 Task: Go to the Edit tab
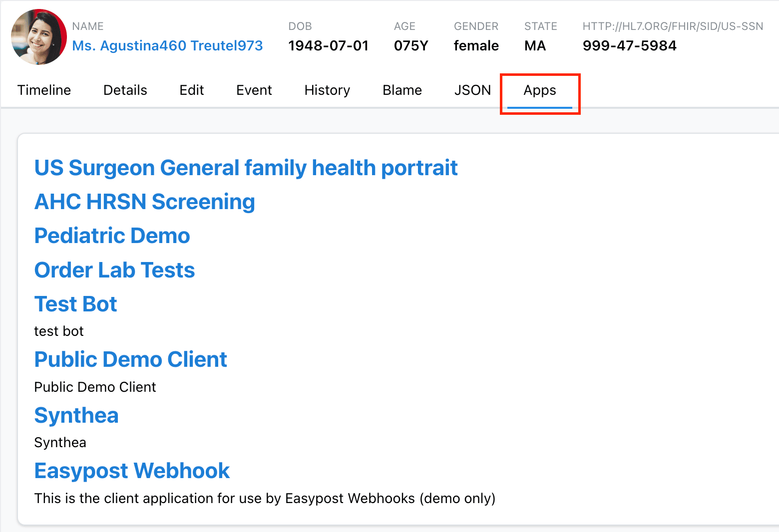192,90
